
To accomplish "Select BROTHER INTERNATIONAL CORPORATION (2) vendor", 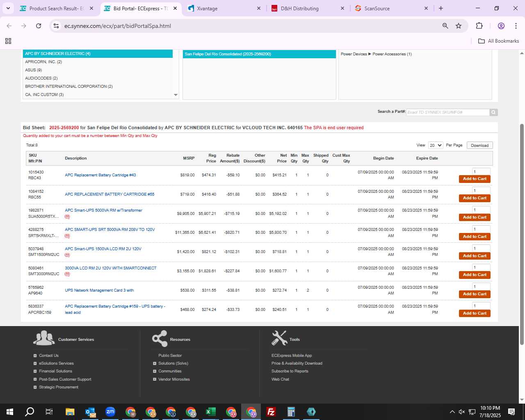I will tap(98, 87).
